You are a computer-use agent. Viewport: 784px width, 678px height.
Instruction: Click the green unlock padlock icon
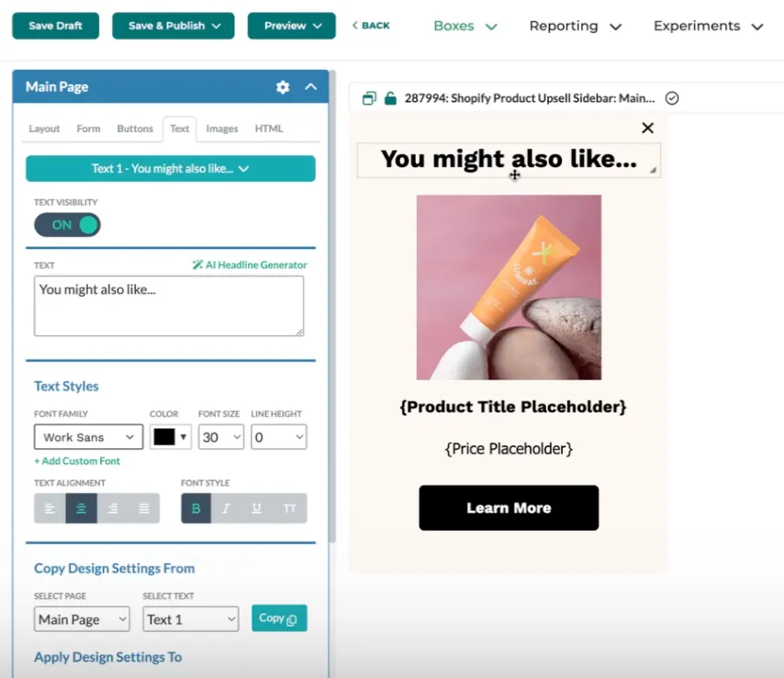tap(390, 98)
